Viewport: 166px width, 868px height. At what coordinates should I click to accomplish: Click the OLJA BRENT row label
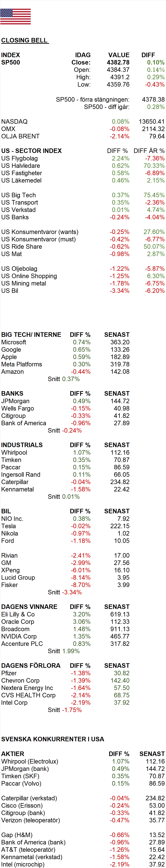(x=21, y=136)
